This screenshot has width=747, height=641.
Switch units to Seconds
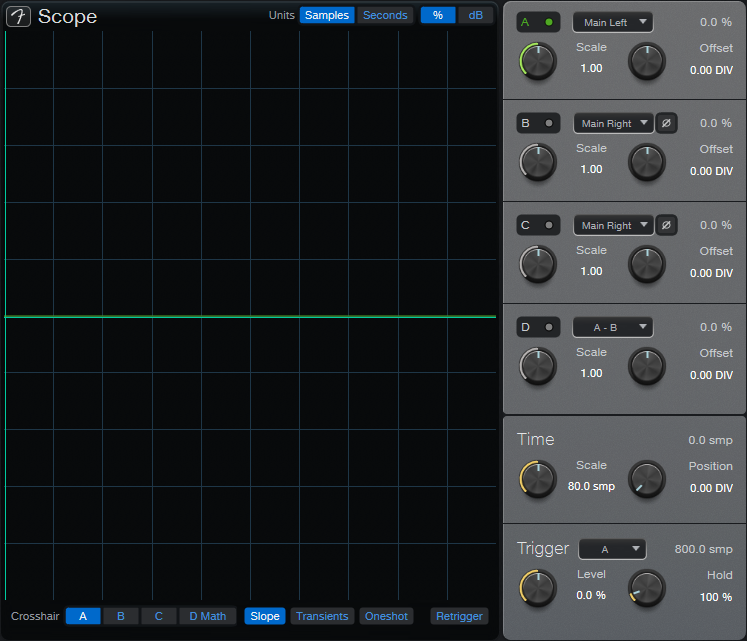coord(385,15)
